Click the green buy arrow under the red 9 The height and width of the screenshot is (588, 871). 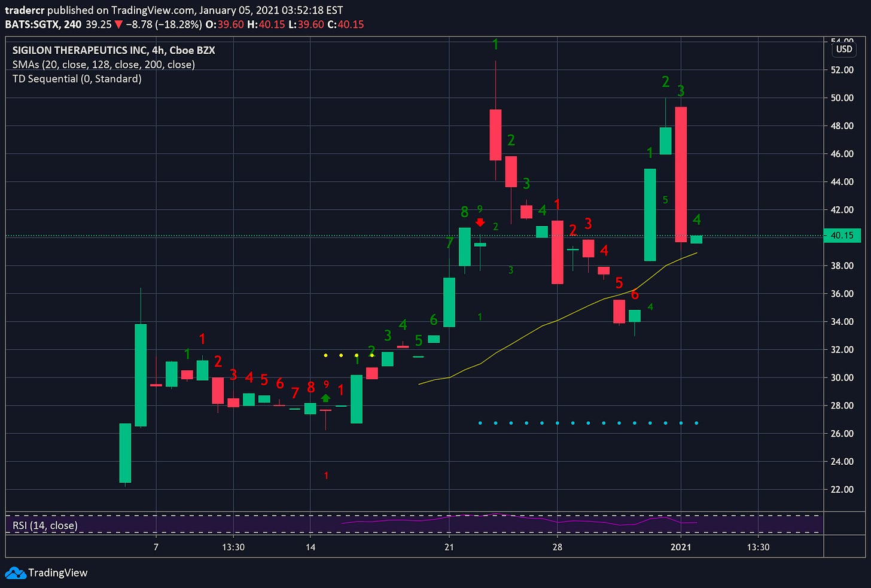[325, 397]
